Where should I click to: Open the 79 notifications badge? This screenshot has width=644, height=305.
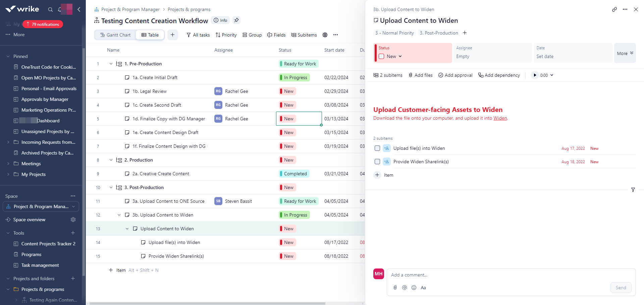[43, 24]
